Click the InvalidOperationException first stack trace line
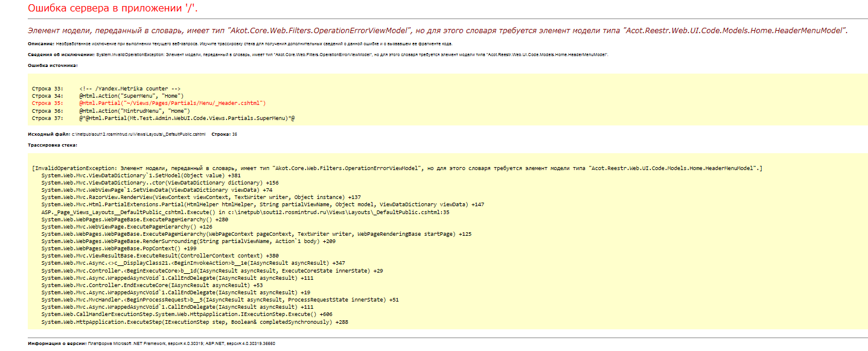Viewport: 868px width, 351px height. point(397,168)
